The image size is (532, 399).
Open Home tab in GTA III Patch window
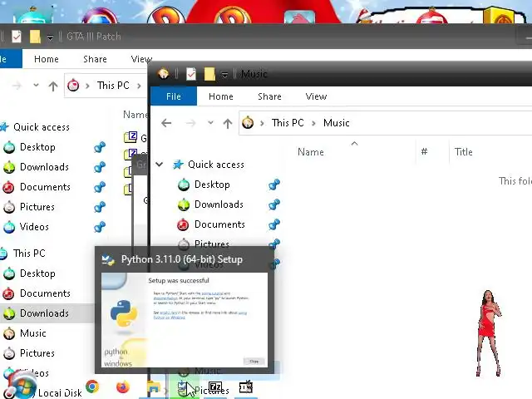(x=47, y=59)
